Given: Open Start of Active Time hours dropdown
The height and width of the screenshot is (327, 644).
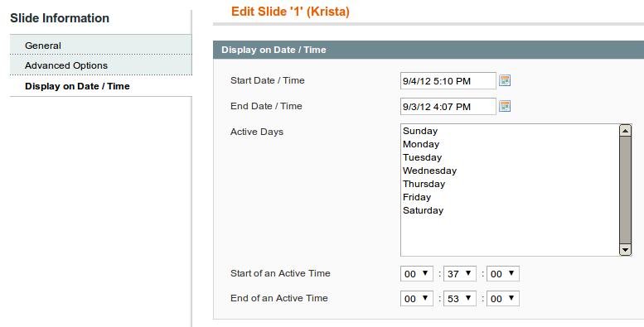Looking at the screenshot, I should (416, 274).
